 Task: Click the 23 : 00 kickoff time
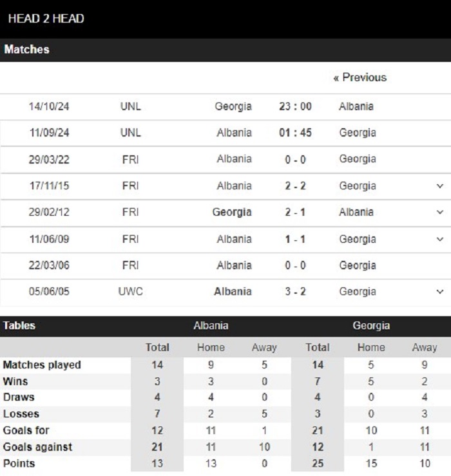295,106
